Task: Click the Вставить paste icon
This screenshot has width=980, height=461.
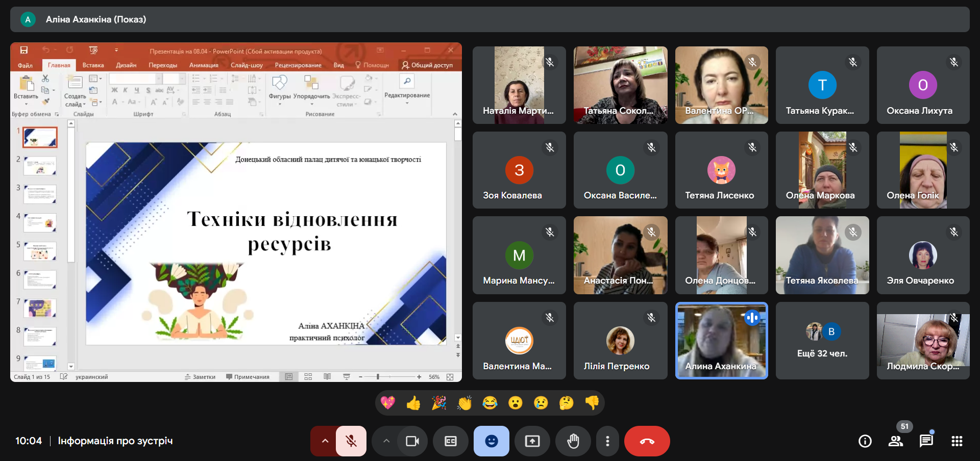Action: [x=26, y=83]
